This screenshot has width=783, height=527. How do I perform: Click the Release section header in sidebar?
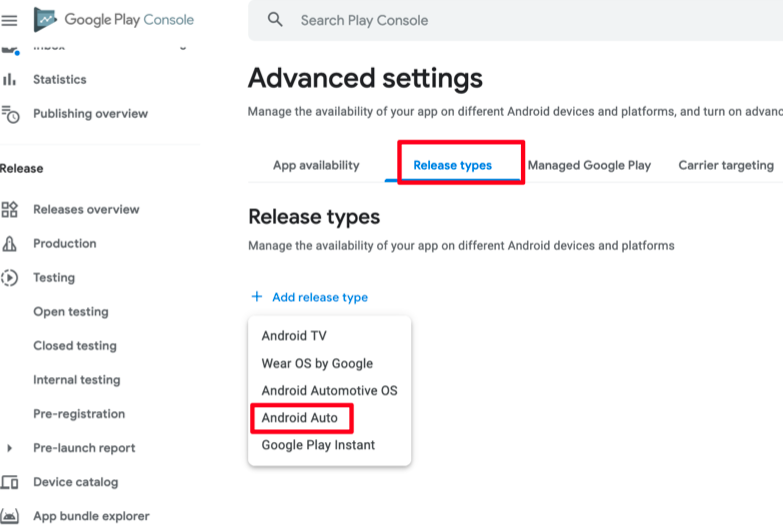21,168
